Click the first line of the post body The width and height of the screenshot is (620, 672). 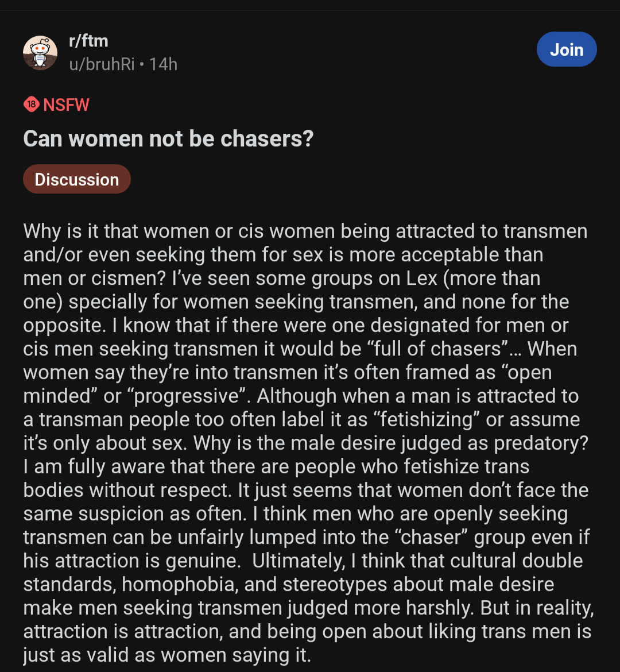click(305, 231)
